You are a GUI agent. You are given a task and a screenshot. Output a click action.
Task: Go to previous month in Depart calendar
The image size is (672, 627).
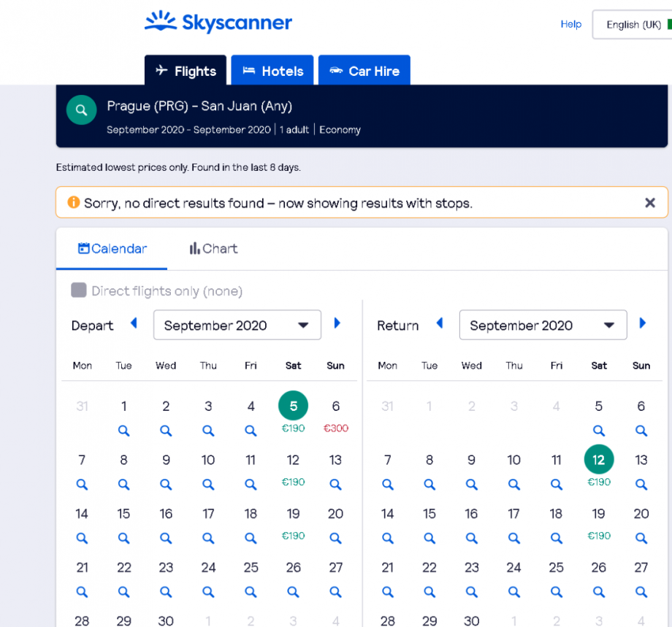(134, 323)
